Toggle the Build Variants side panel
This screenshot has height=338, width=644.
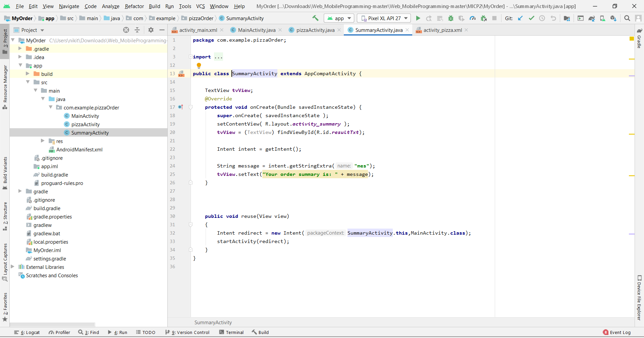5,173
